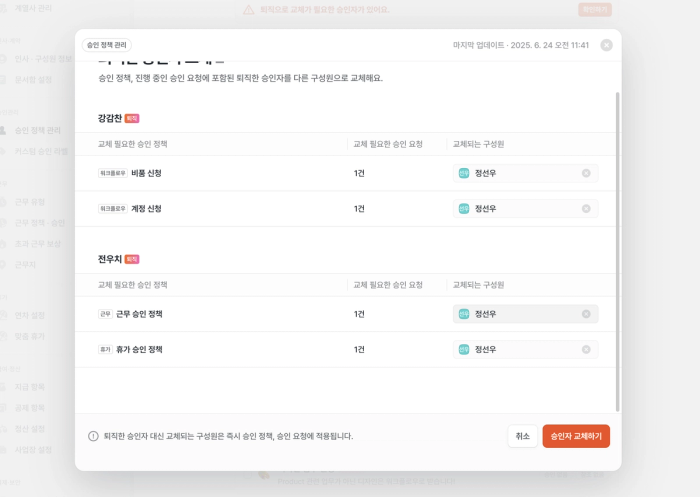This screenshot has height=497, width=700.
Task: Click the 퇴직 badge next to 전우치
Action: click(x=132, y=259)
